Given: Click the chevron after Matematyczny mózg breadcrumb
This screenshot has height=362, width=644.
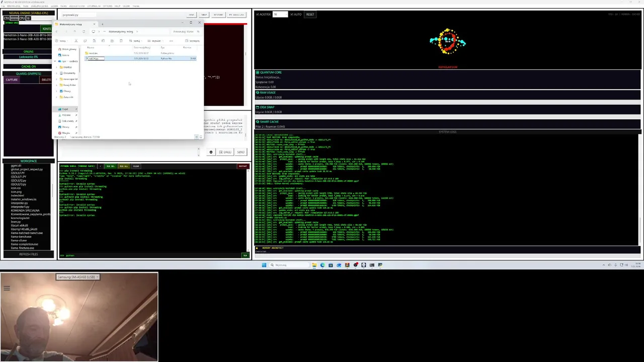Looking at the screenshot, I should [137, 32].
